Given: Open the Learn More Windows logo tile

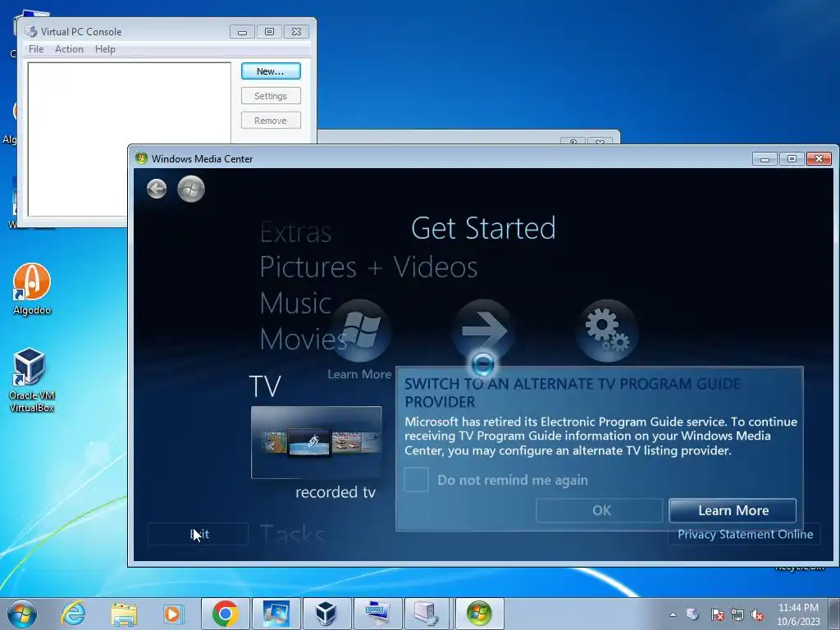Looking at the screenshot, I should coord(360,331).
